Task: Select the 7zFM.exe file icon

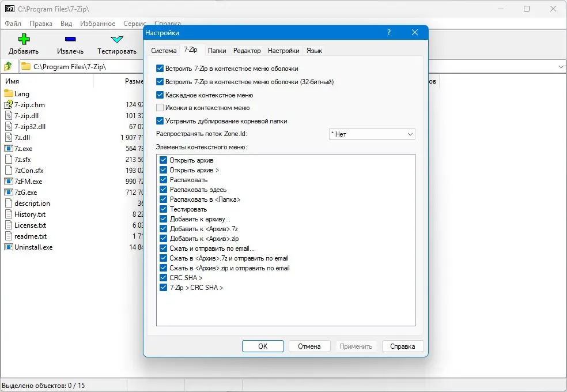Action: [x=8, y=182]
